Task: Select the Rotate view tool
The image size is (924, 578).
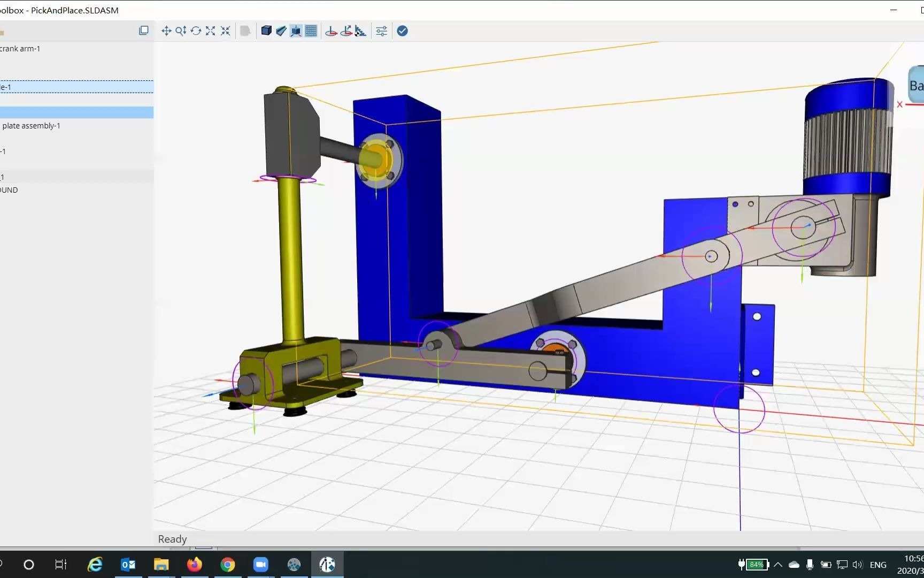Action: tap(196, 31)
